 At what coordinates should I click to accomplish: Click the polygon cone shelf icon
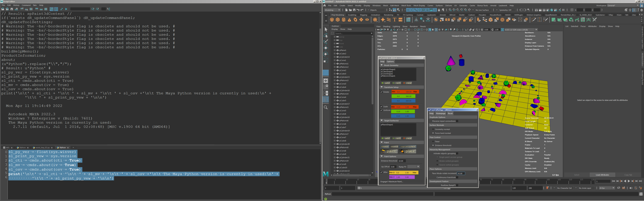[350, 20]
